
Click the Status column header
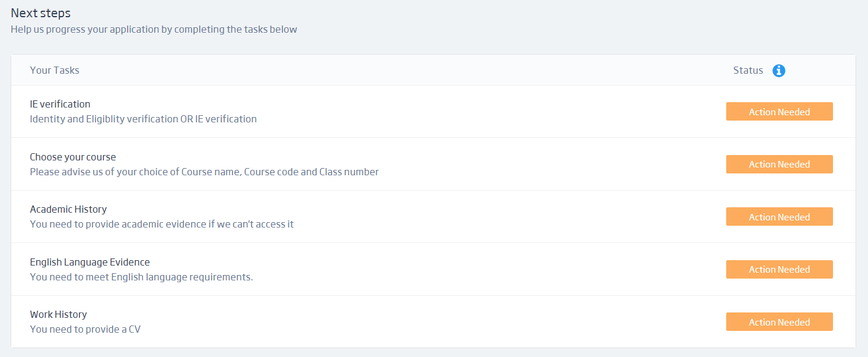[x=748, y=69]
